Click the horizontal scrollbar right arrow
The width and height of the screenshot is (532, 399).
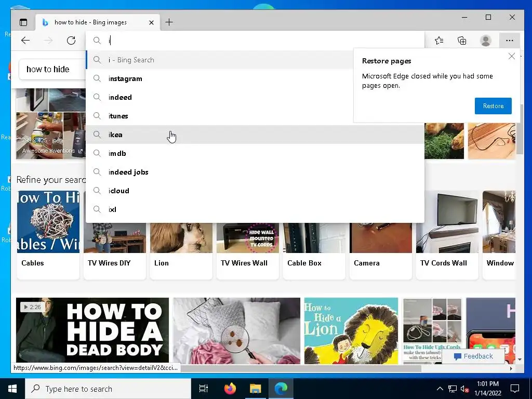(x=511, y=368)
